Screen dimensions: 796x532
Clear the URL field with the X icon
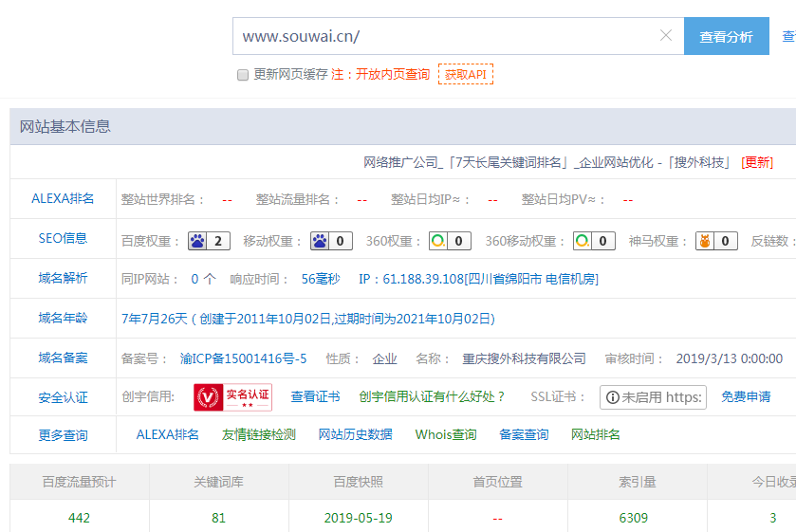click(665, 35)
